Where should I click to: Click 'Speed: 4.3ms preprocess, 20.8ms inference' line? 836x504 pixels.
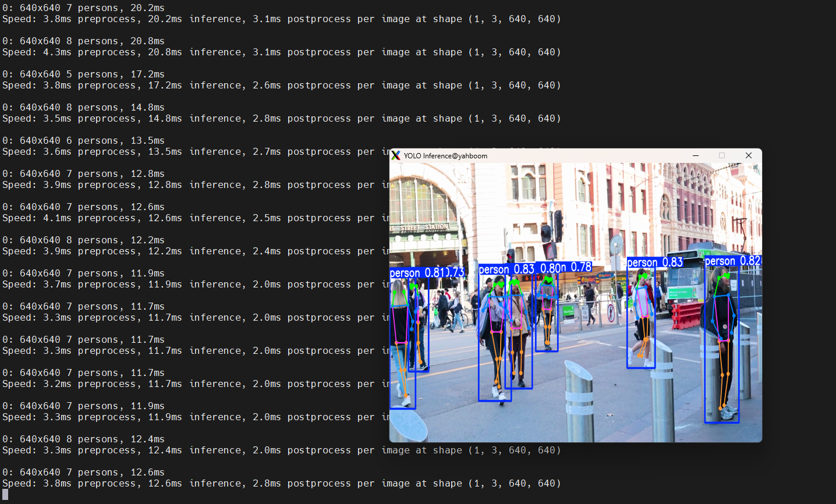pos(282,52)
